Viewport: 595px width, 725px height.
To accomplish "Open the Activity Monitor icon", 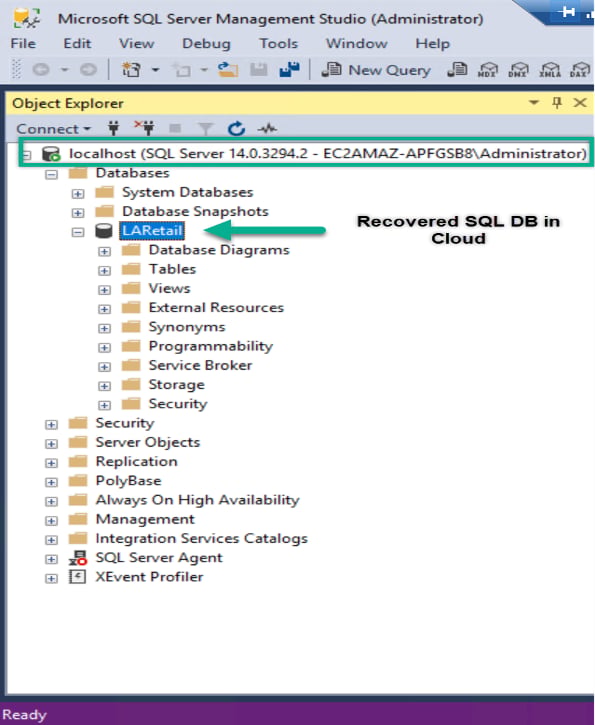I will [x=267, y=129].
